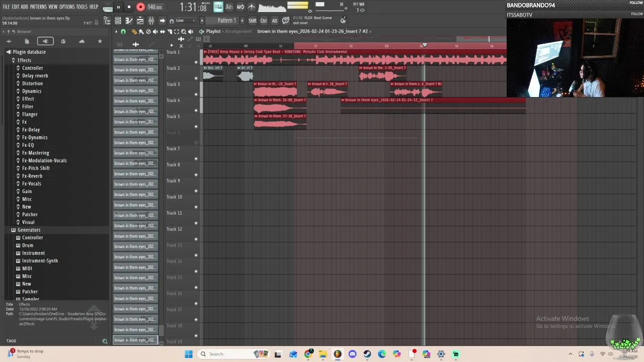
Task: Open the Line snap dropdown
Action: [x=186, y=21]
